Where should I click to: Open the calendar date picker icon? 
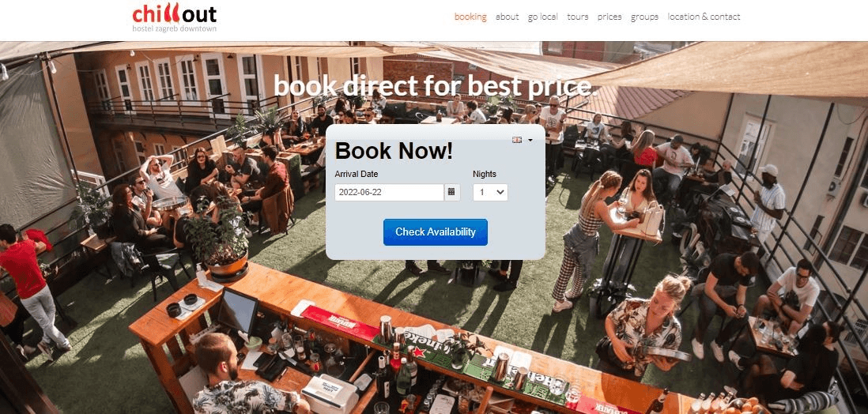(451, 192)
